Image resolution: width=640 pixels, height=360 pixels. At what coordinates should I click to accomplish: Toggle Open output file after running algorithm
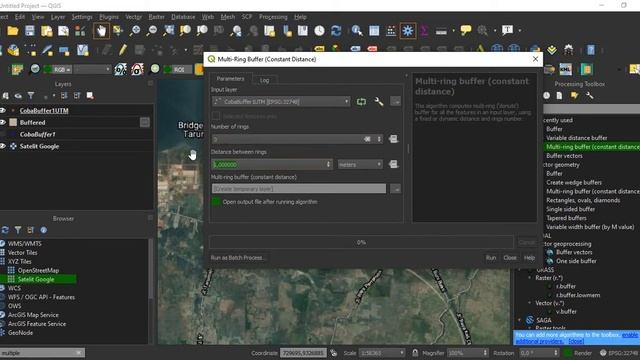pos(216,202)
